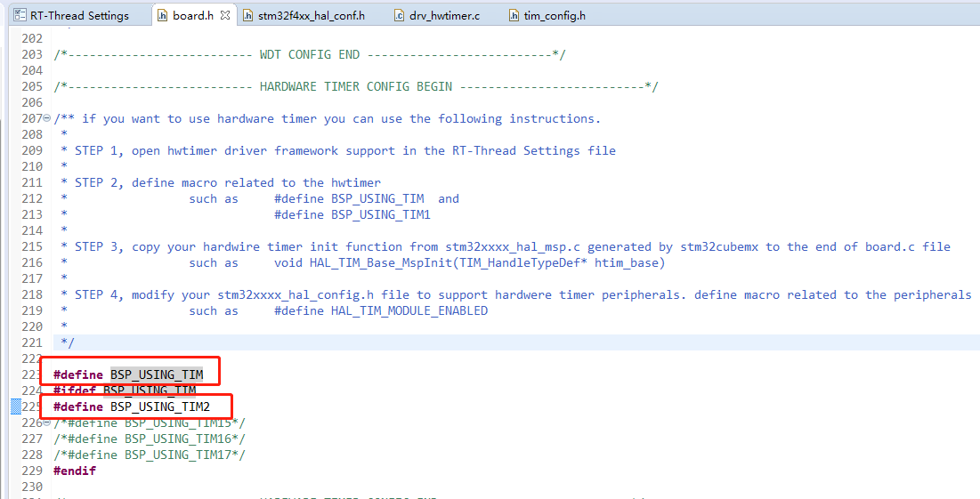Screen dimensions: 980x499
Task: Collapse the folded region at line 226
Action: click(x=47, y=423)
